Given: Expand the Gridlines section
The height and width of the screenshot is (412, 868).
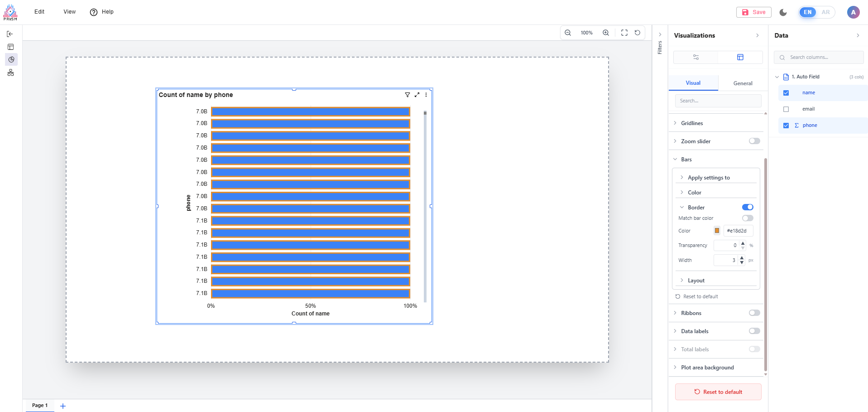Looking at the screenshot, I should (692, 123).
